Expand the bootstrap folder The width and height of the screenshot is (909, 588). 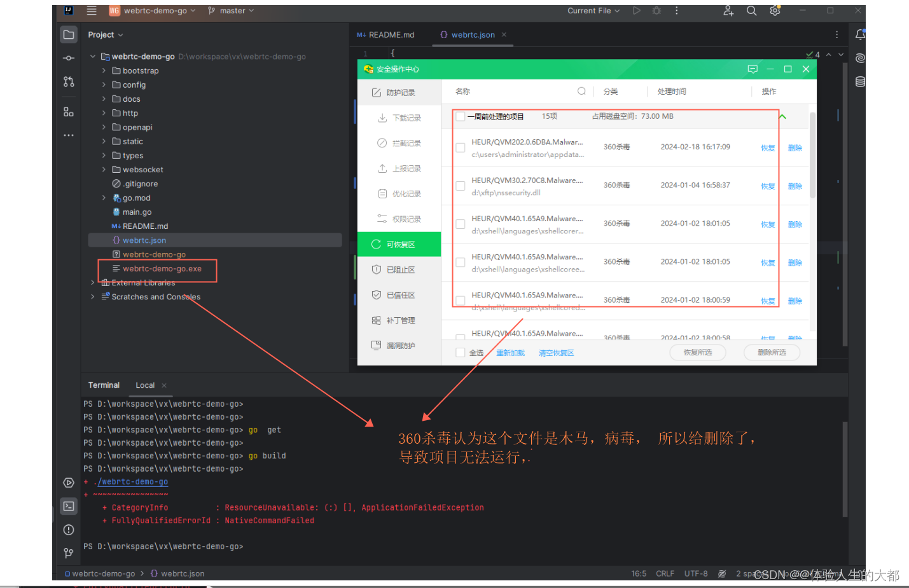[104, 71]
